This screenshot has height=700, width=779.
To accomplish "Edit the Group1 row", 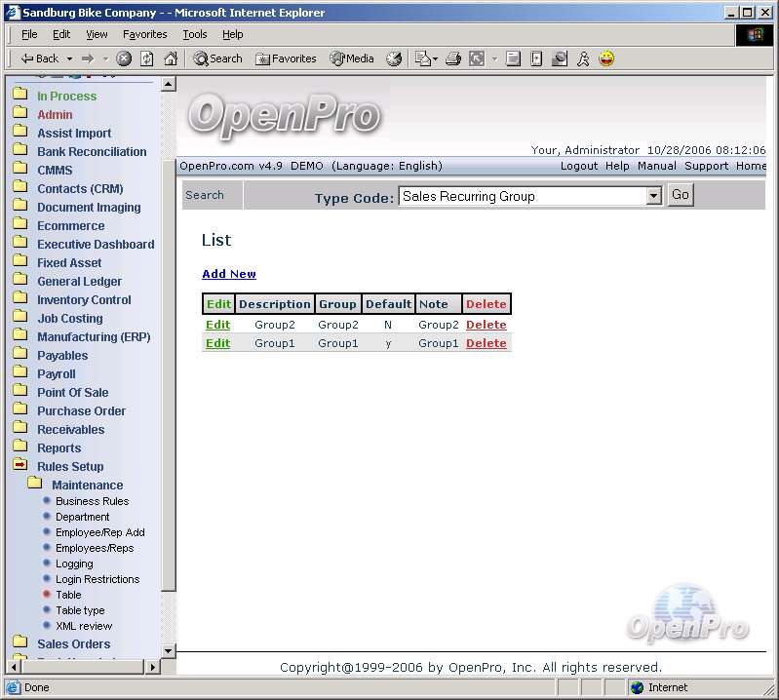I will point(217,343).
